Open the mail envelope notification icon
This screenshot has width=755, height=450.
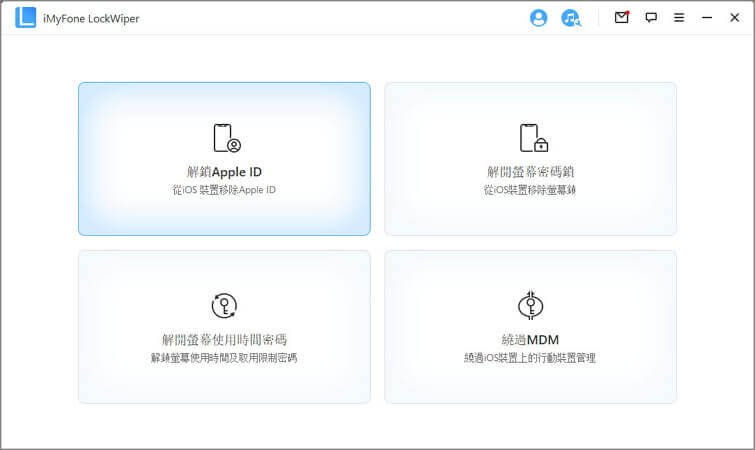click(x=622, y=17)
